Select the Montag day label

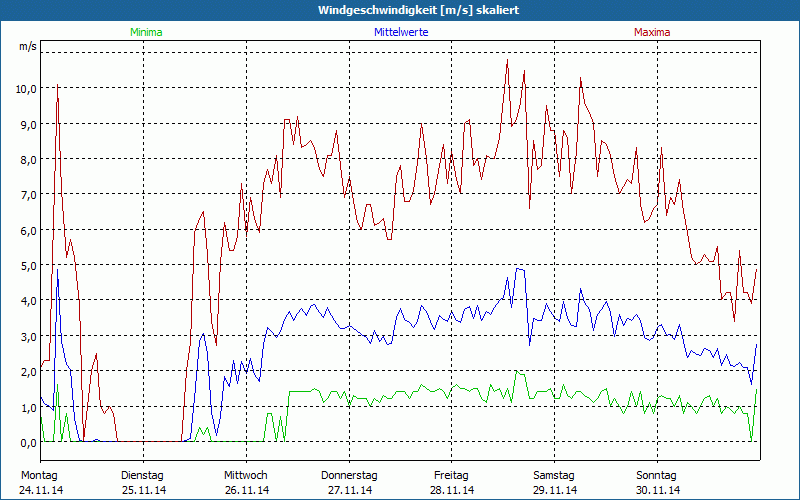pyautogui.click(x=39, y=476)
